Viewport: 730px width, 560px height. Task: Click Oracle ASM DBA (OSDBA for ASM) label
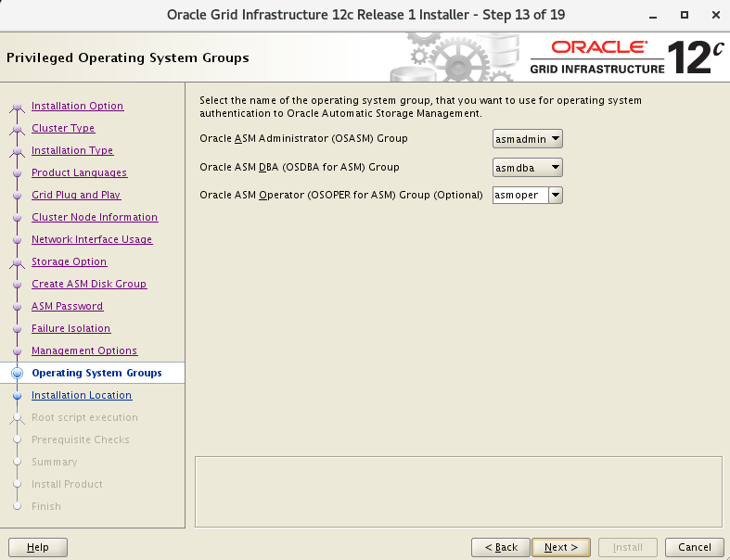click(x=300, y=167)
